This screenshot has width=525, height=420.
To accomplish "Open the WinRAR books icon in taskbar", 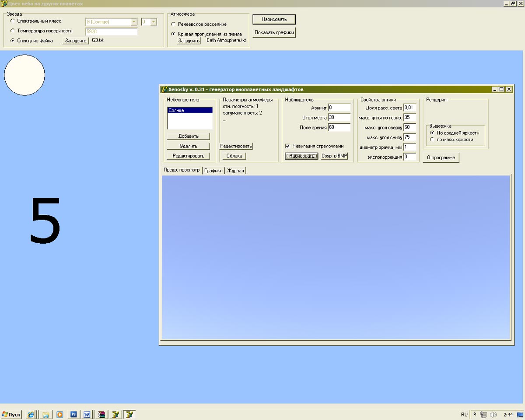I will coord(101,414).
